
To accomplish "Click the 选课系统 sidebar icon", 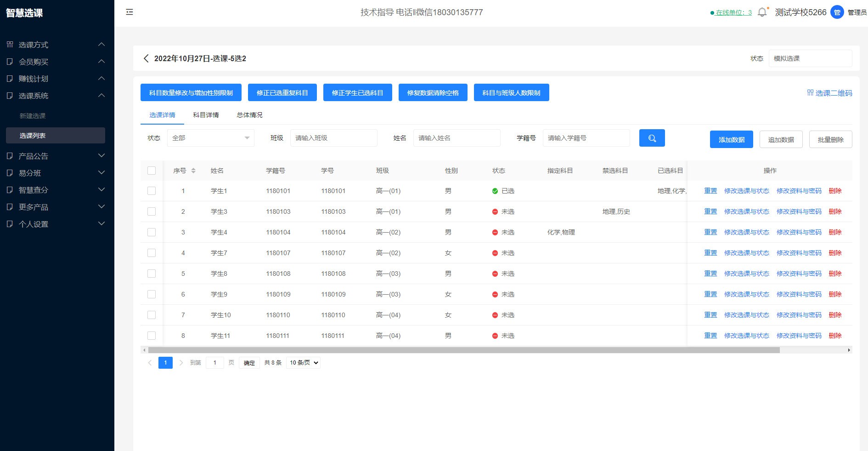I will pos(10,96).
